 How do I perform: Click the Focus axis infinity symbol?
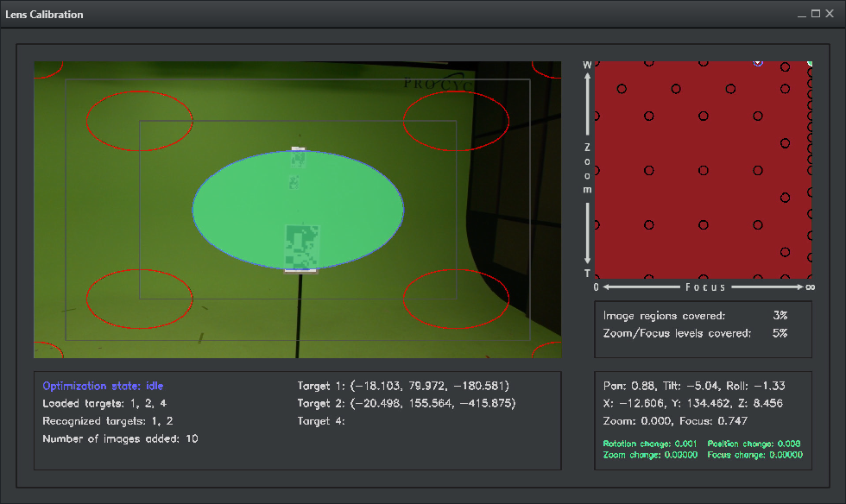pyautogui.click(x=810, y=287)
